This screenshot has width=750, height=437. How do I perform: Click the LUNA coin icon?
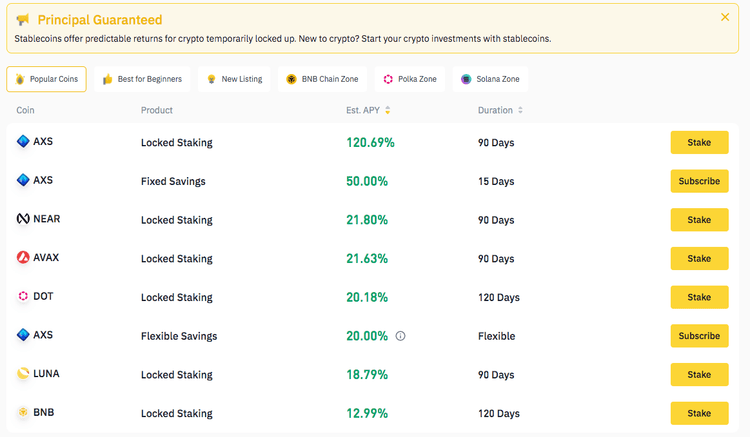pyautogui.click(x=23, y=374)
